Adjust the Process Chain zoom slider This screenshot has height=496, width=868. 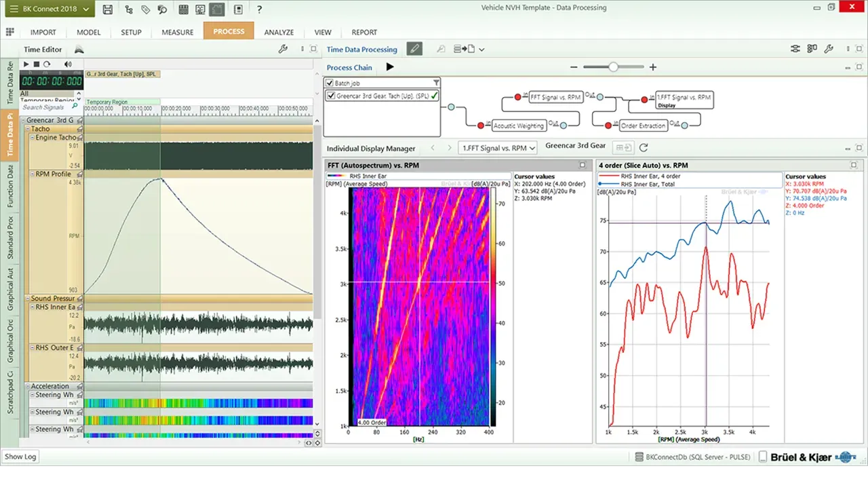pyautogui.click(x=612, y=67)
